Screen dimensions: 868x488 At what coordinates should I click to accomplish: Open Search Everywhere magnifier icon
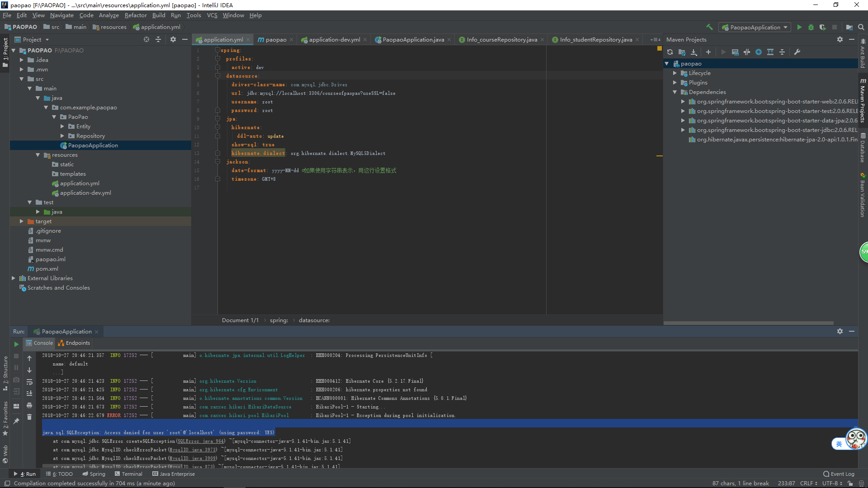861,27
